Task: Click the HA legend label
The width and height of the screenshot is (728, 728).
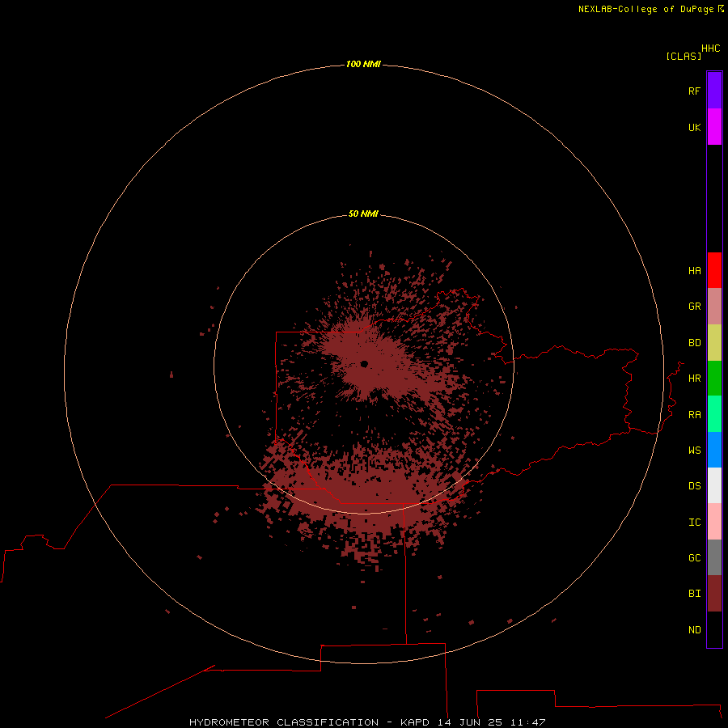Action: [694, 270]
